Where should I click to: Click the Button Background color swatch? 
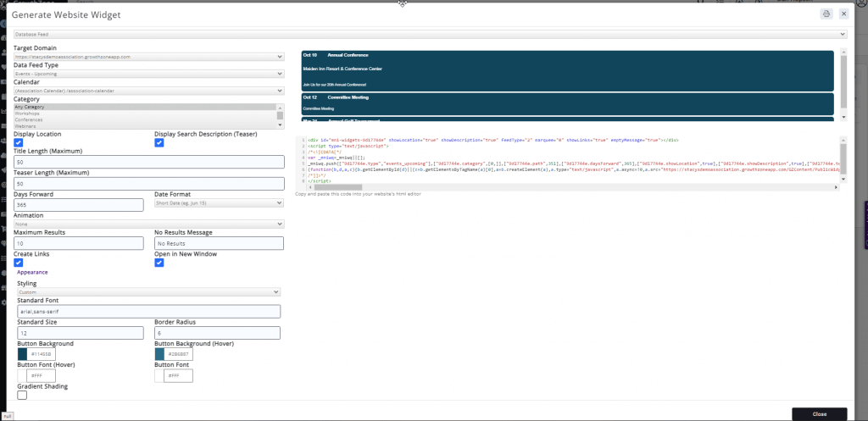(x=22, y=354)
